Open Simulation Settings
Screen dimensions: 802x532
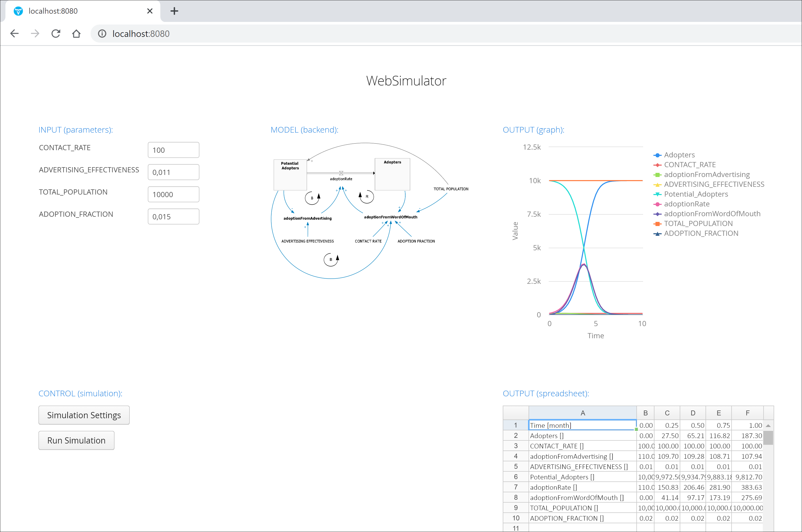(84, 415)
